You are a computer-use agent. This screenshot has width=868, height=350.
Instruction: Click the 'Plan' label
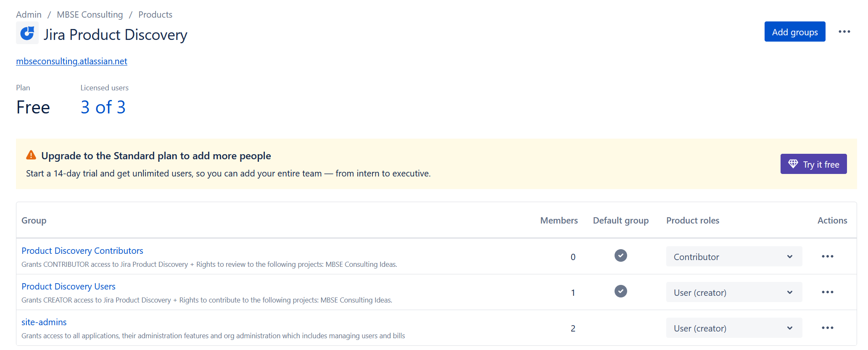click(x=23, y=88)
